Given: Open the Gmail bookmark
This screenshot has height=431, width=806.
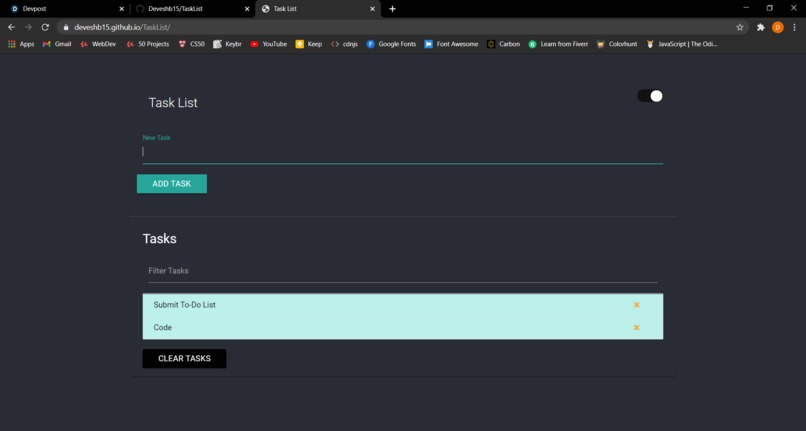Looking at the screenshot, I should click(57, 44).
